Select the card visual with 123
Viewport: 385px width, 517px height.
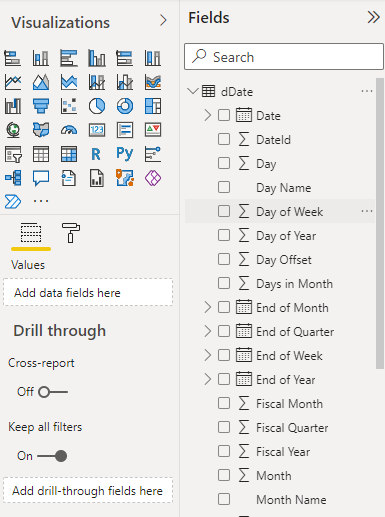[x=97, y=130]
